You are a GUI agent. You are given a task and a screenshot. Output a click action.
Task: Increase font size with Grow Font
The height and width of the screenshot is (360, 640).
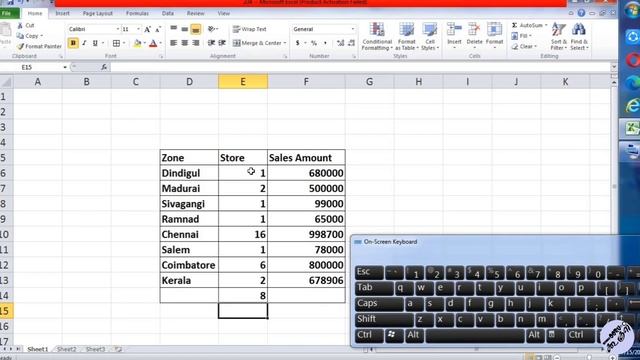(x=147, y=29)
